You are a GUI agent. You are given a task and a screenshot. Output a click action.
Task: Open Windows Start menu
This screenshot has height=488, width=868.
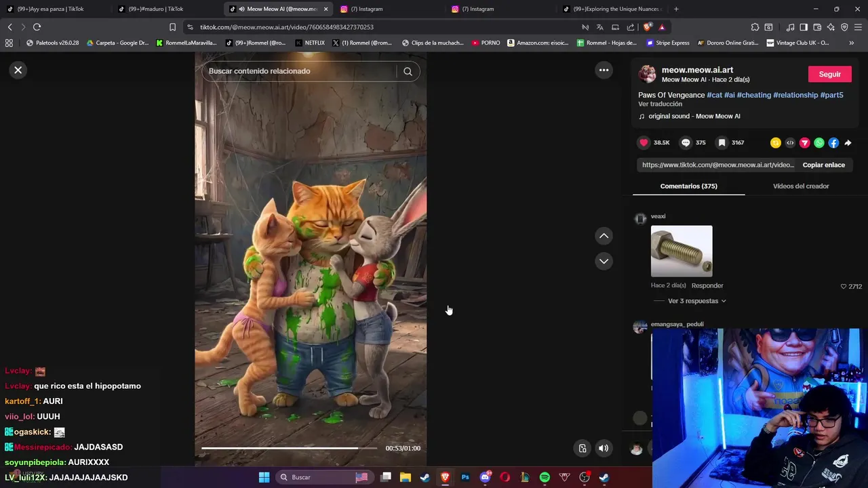point(264,477)
